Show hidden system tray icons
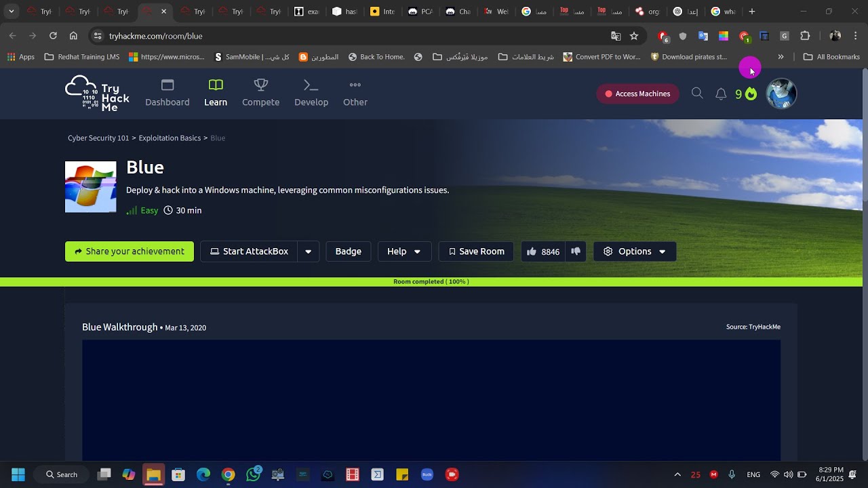This screenshot has height=488, width=868. (x=677, y=474)
